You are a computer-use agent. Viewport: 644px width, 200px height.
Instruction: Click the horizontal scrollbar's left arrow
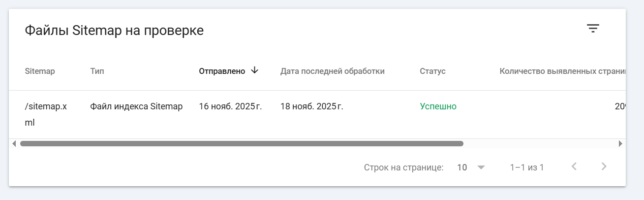pyautogui.click(x=14, y=144)
